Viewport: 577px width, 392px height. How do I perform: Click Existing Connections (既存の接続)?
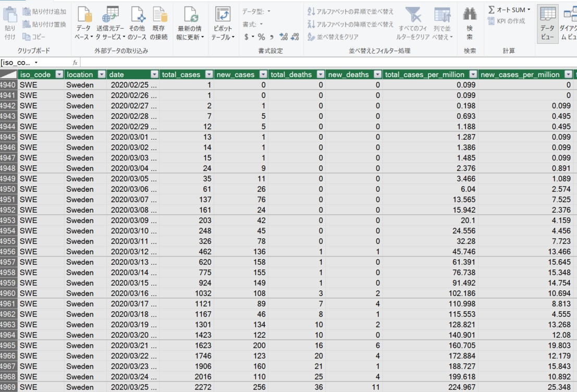pos(159,23)
